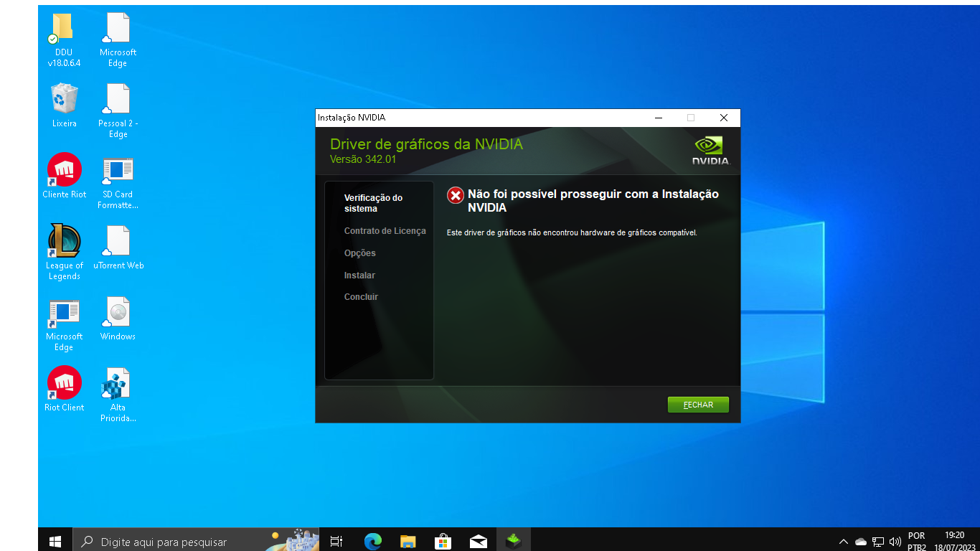This screenshot has height=551, width=980.
Task: Select the Riot Client desktop shortcut
Action: [x=64, y=390]
